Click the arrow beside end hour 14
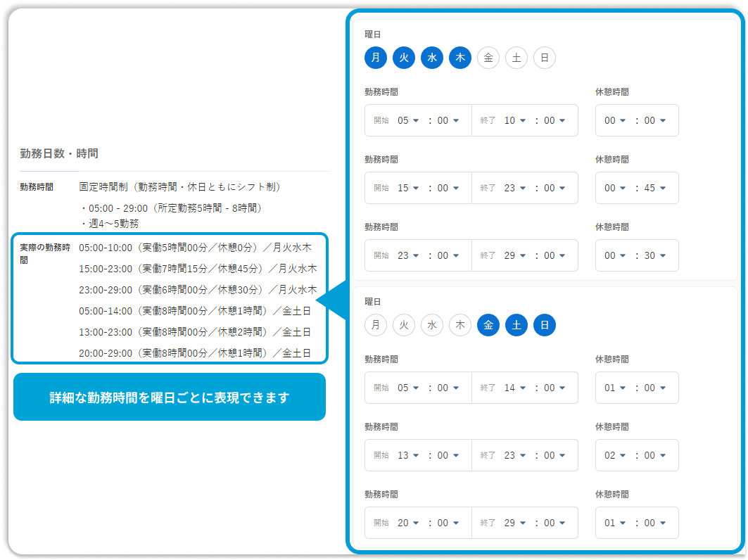Image resolution: width=748 pixels, height=560 pixels. coord(523,388)
